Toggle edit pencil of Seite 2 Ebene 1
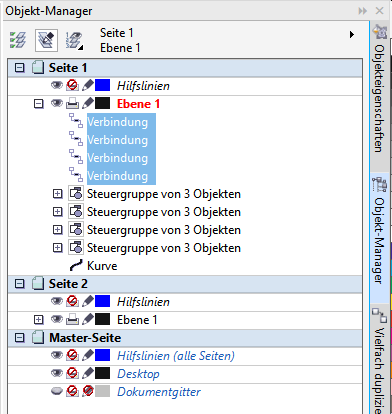 [x=87, y=320]
